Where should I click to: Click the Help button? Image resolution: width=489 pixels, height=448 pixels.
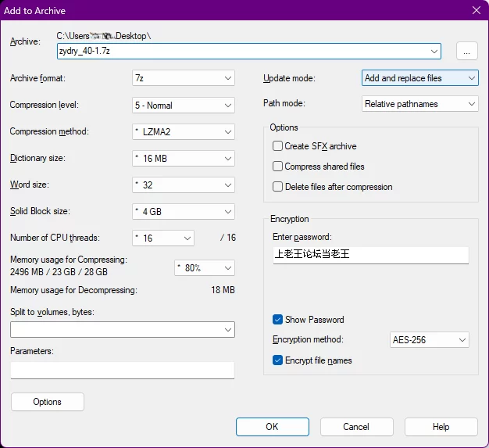pos(441,427)
